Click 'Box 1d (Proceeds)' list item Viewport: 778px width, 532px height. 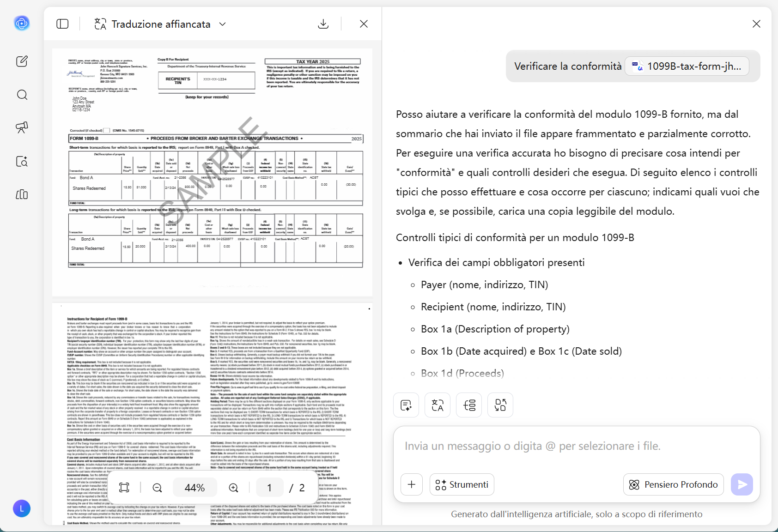point(462,373)
